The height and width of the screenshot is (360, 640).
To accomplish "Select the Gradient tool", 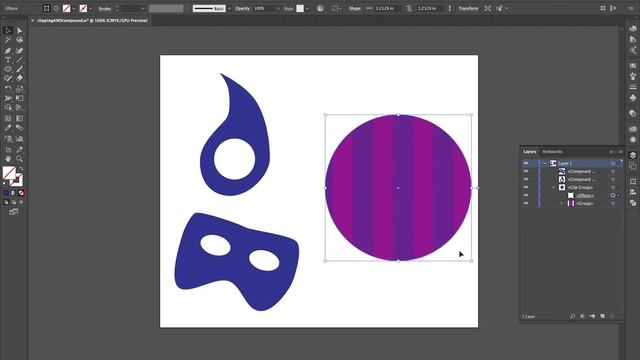I will tap(19, 118).
